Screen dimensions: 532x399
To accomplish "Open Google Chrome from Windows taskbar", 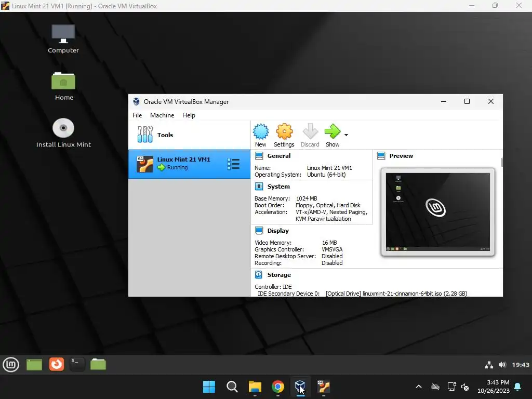I will [278, 387].
